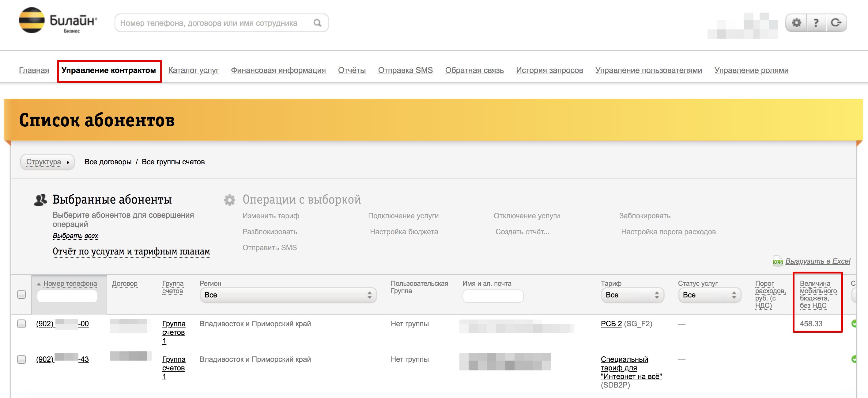Image resolution: width=868 pixels, height=398 pixels.
Task: Click the logout arrow icon
Action: tap(836, 23)
